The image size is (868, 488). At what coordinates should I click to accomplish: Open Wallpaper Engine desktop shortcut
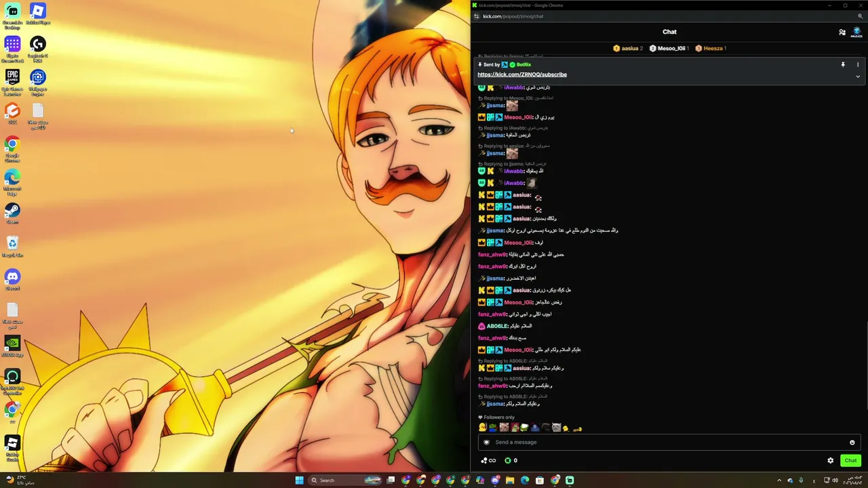click(38, 83)
